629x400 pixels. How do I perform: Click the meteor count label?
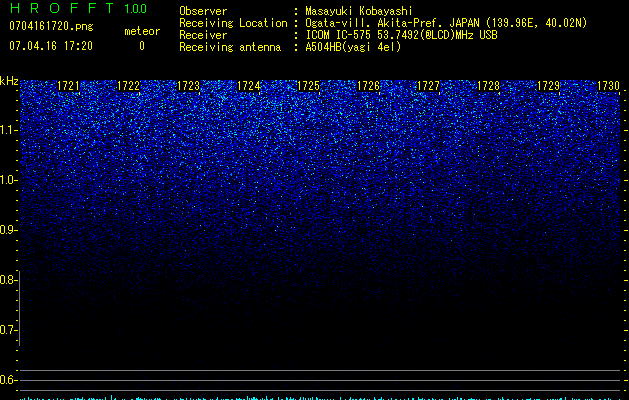(x=142, y=31)
